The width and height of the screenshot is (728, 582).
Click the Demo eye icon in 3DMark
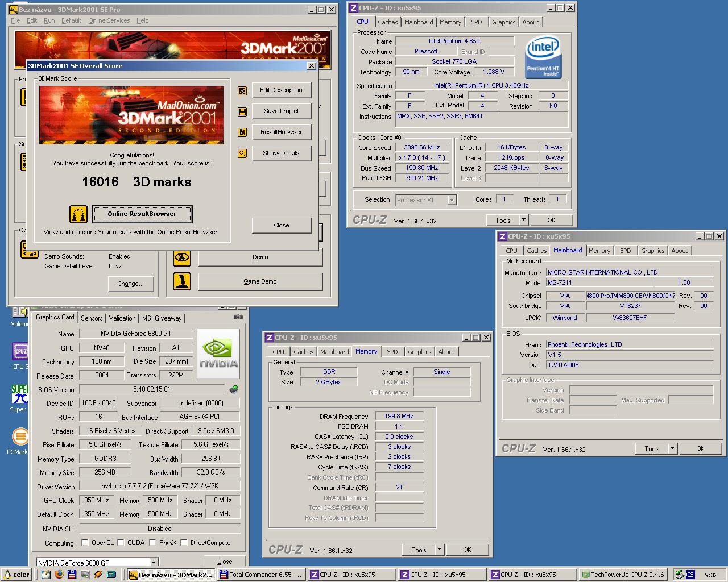coord(182,257)
